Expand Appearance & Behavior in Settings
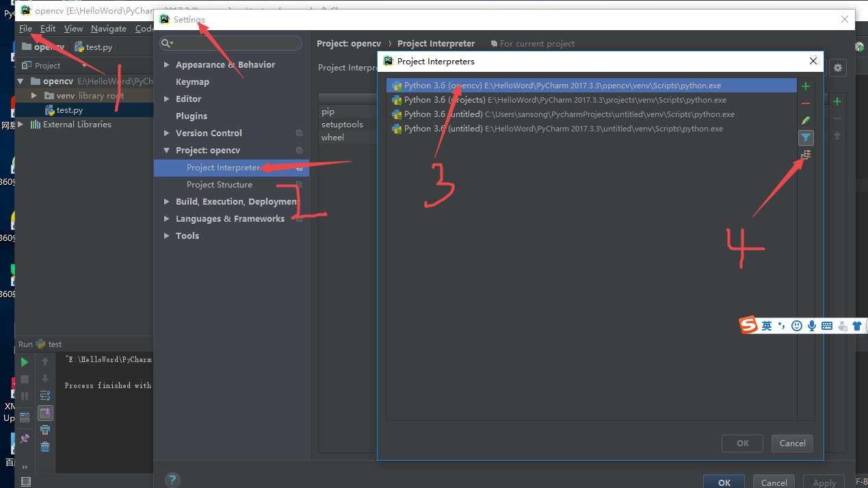 tap(167, 65)
